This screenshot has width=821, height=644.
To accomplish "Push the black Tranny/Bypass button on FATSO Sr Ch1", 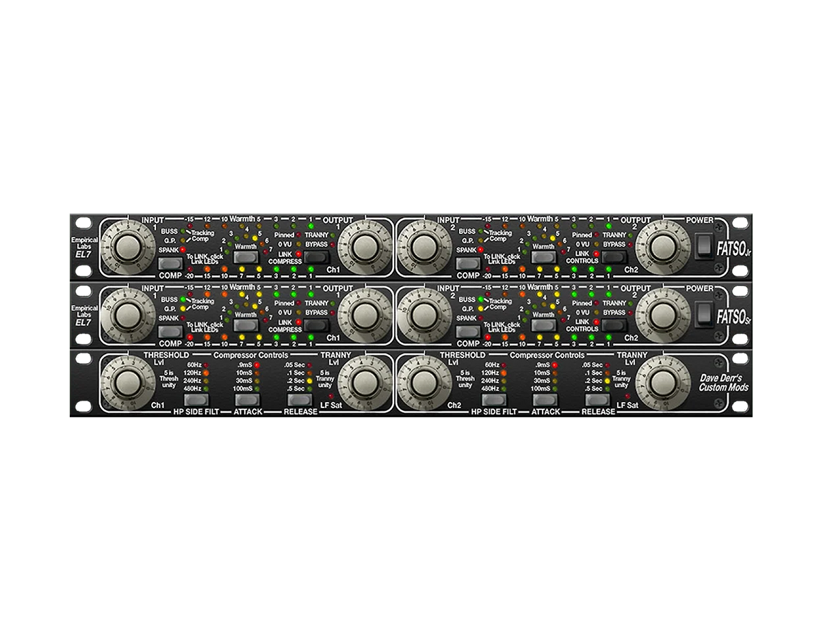I will pos(317,326).
